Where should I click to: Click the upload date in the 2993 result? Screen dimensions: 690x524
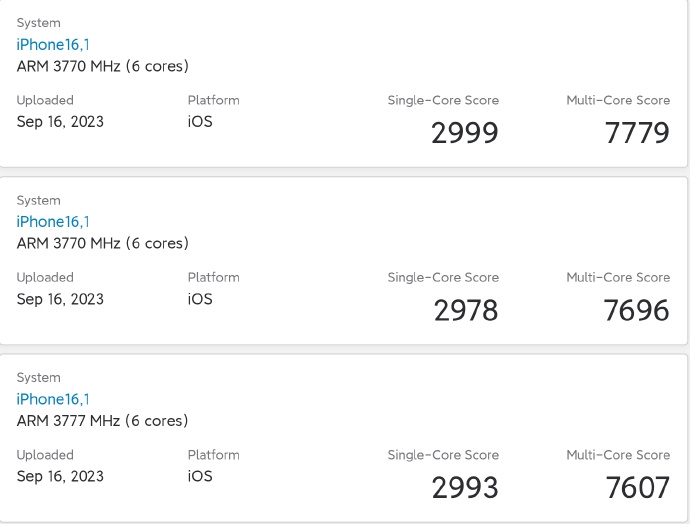60,476
